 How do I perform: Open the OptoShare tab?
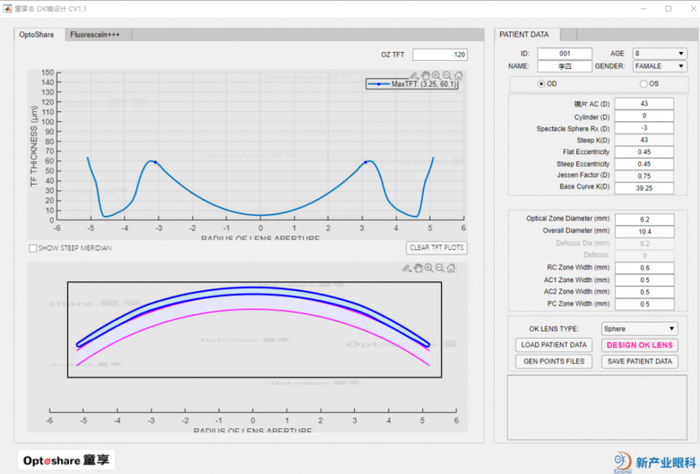[37, 35]
